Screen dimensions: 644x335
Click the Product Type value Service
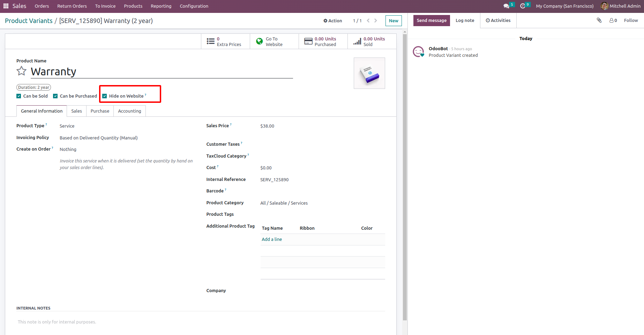tap(67, 126)
